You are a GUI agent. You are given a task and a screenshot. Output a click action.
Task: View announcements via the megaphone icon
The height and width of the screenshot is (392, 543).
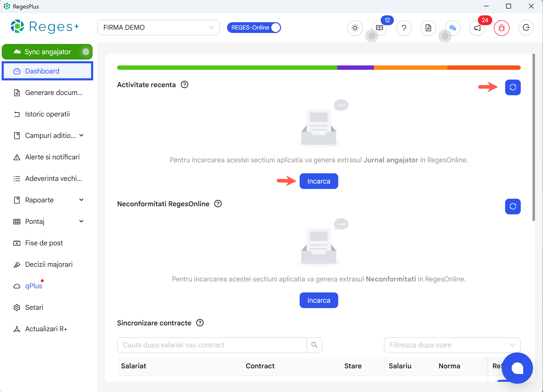[477, 28]
